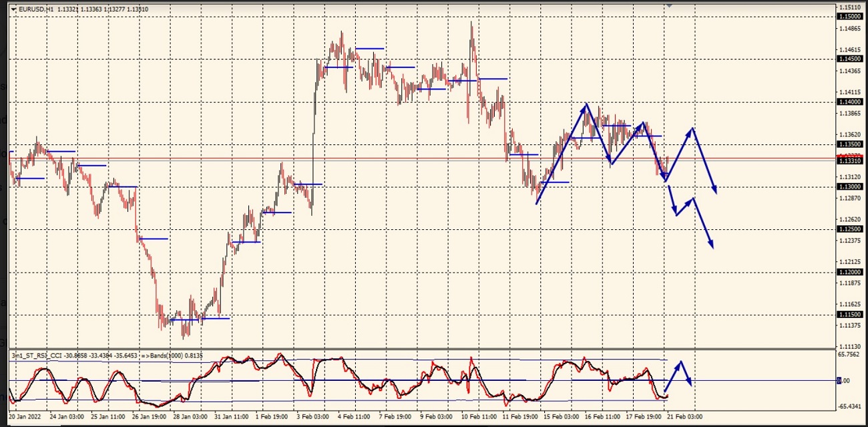The image size is (868, 427).
Task: Click the 20 Jan 2022 date label
Action: (25, 416)
